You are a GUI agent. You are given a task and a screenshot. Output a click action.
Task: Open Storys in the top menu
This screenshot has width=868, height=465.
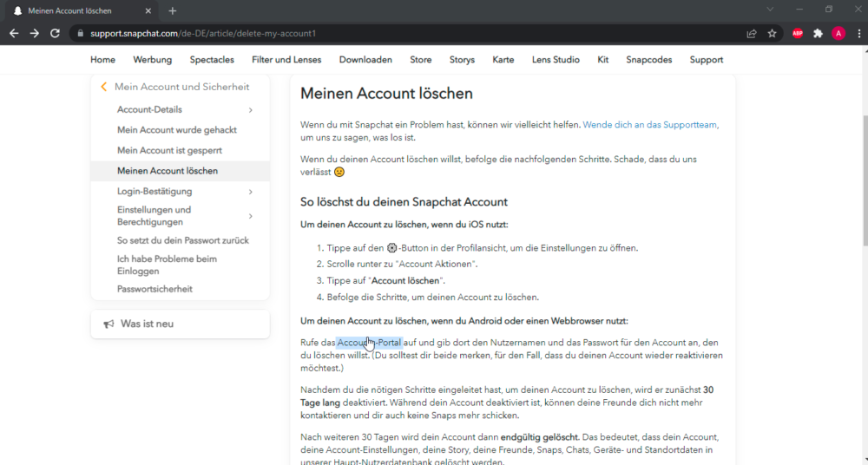pos(462,60)
